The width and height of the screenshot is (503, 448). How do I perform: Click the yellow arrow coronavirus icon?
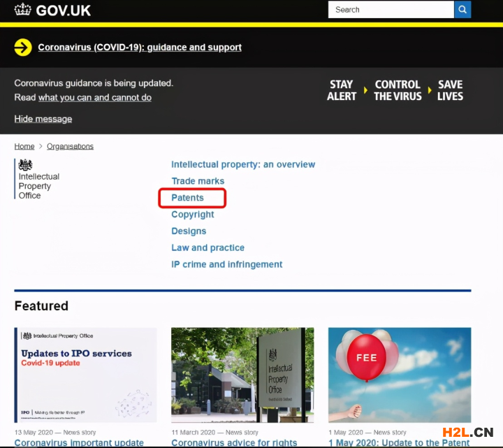[x=23, y=48]
